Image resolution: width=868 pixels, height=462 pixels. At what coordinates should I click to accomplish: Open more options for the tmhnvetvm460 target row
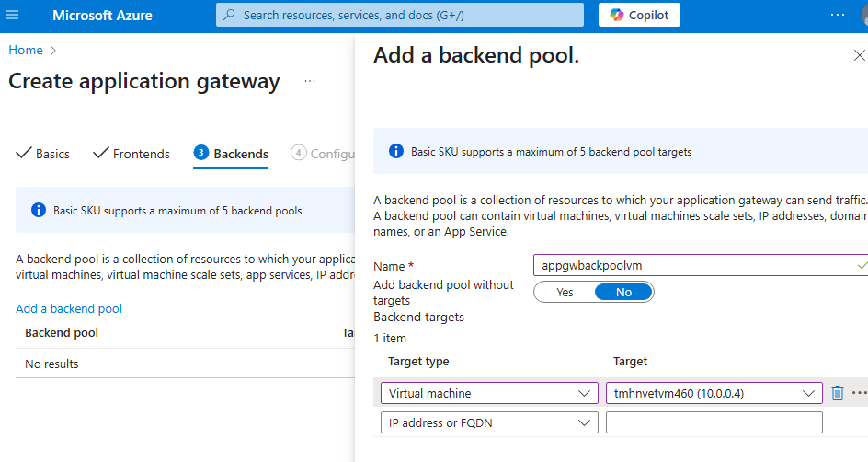tap(859, 393)
